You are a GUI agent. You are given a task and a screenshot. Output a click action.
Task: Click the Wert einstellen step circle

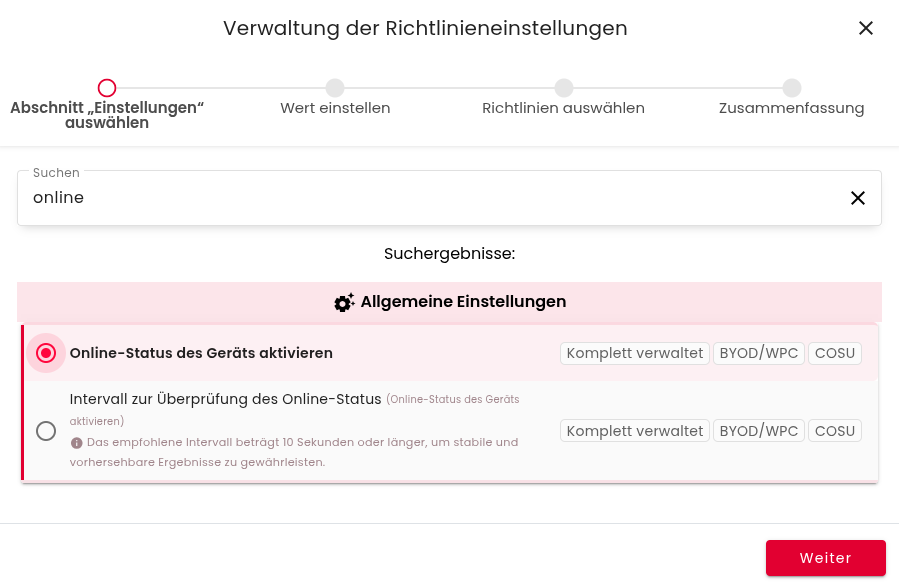[335, 88]
